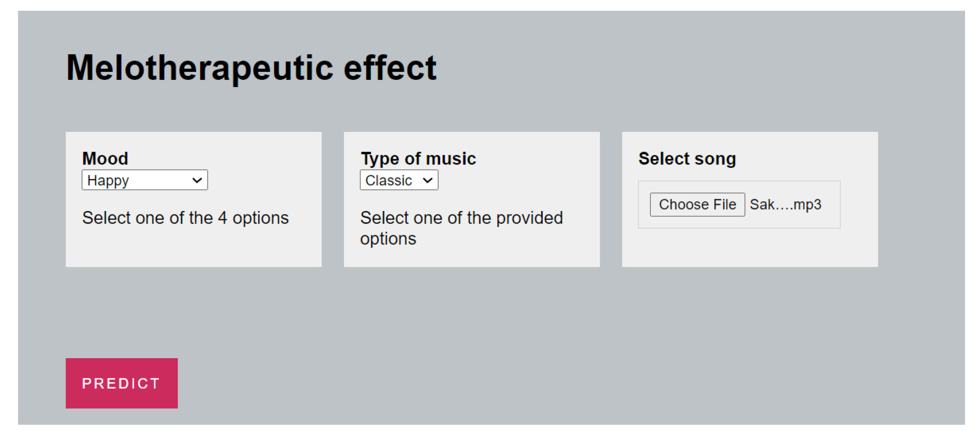Image resolution: width=980 pixels, height=440 pixels.
Task: Click the chevron arrow in the Mood selector
Action: tap(197, 180)
